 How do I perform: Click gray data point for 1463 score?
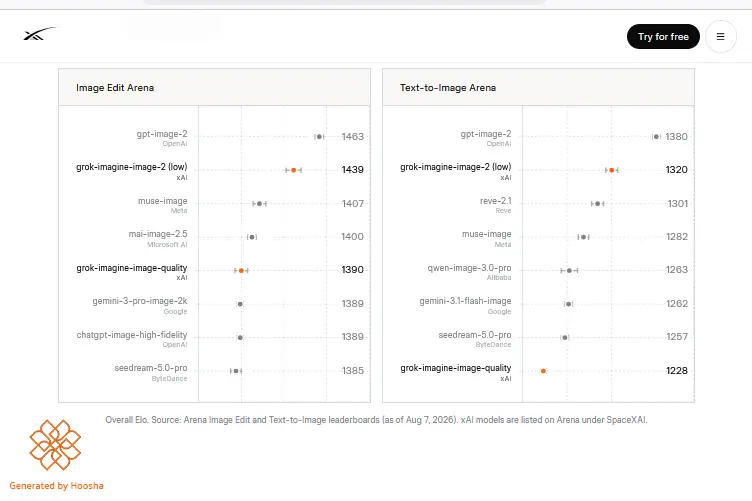tap(319, 137)
